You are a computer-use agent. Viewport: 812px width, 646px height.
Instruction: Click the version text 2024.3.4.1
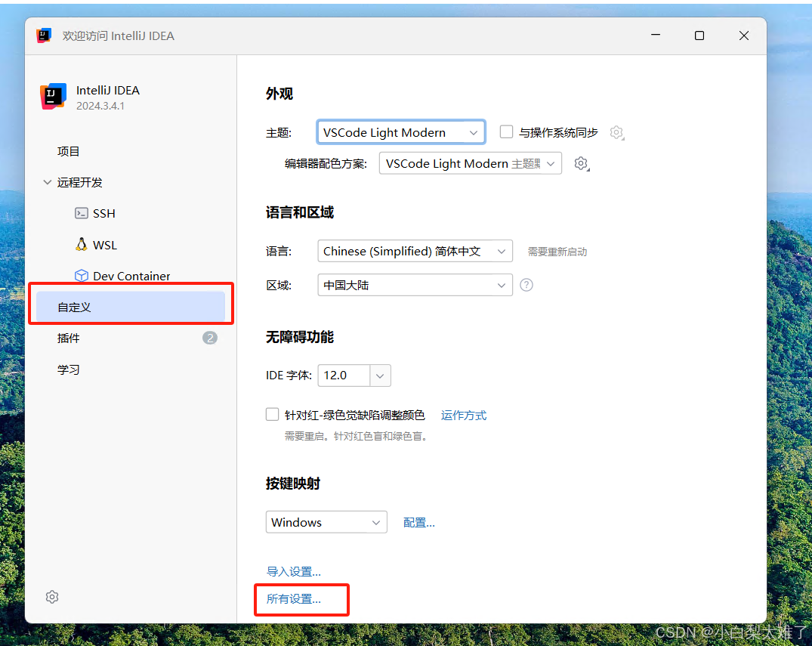[x=100, y=106]
